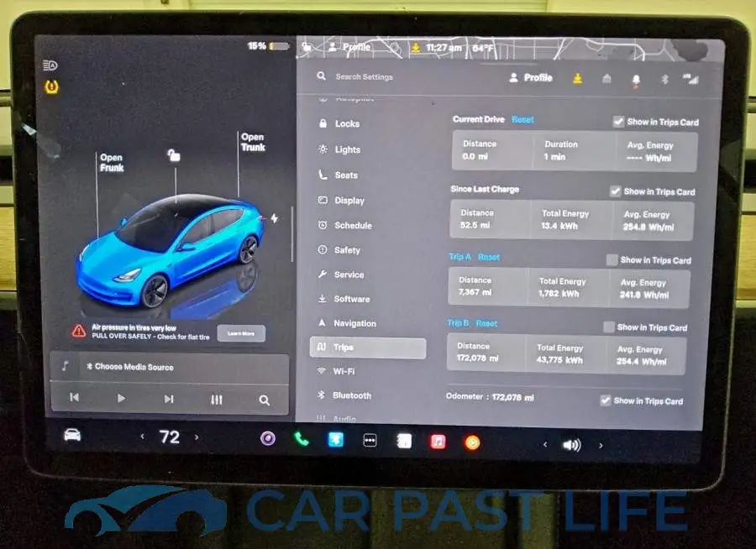The height and width of the screenshot is (549, 756).
Task: Click the Bluetooth icon in settings header
Action: (x=664, y=80)
